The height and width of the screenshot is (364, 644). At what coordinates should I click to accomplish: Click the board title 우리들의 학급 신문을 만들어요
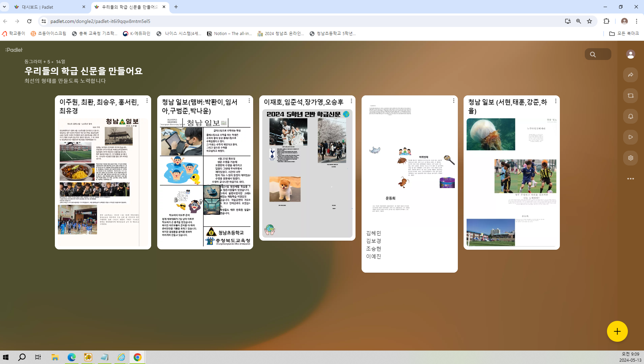coord(83,71)
